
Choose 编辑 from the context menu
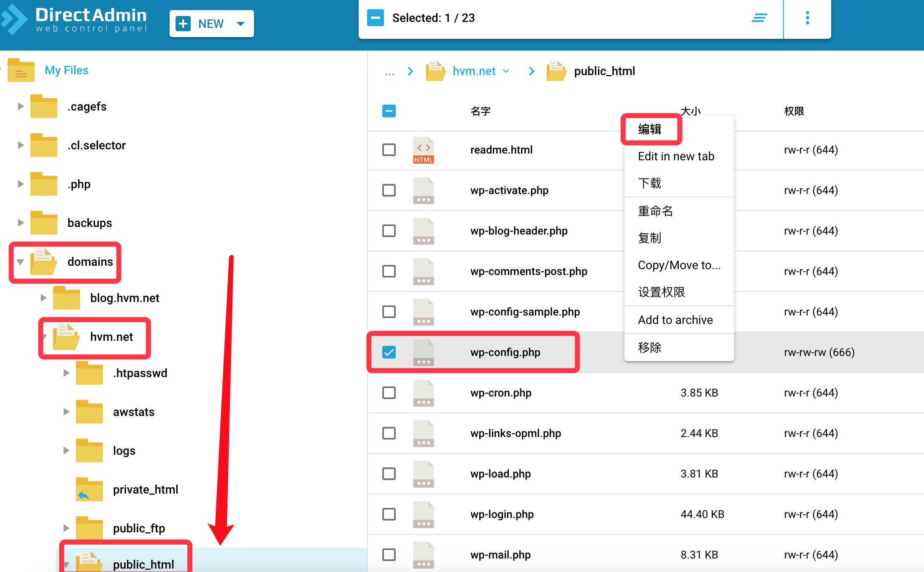pyautogui.click(x=650, y=129)
